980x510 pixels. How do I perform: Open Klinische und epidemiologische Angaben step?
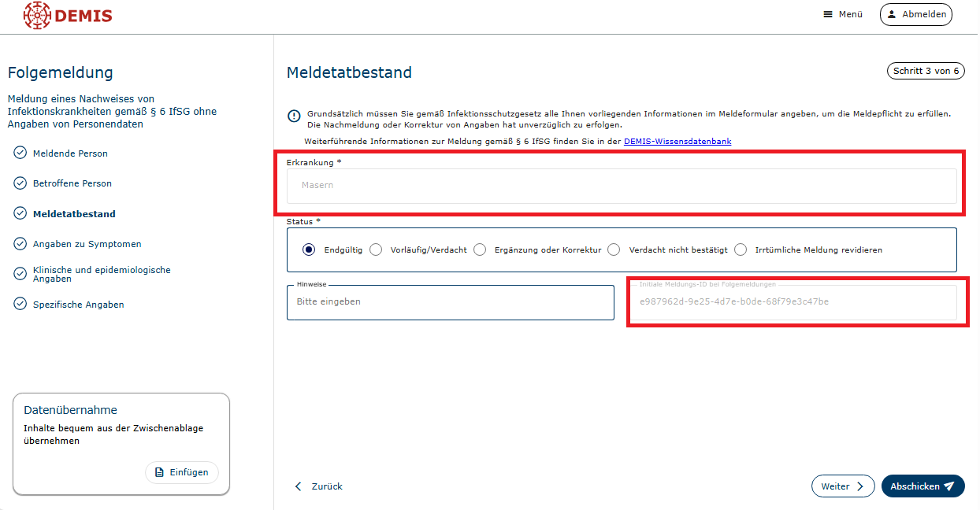[101, 274]
